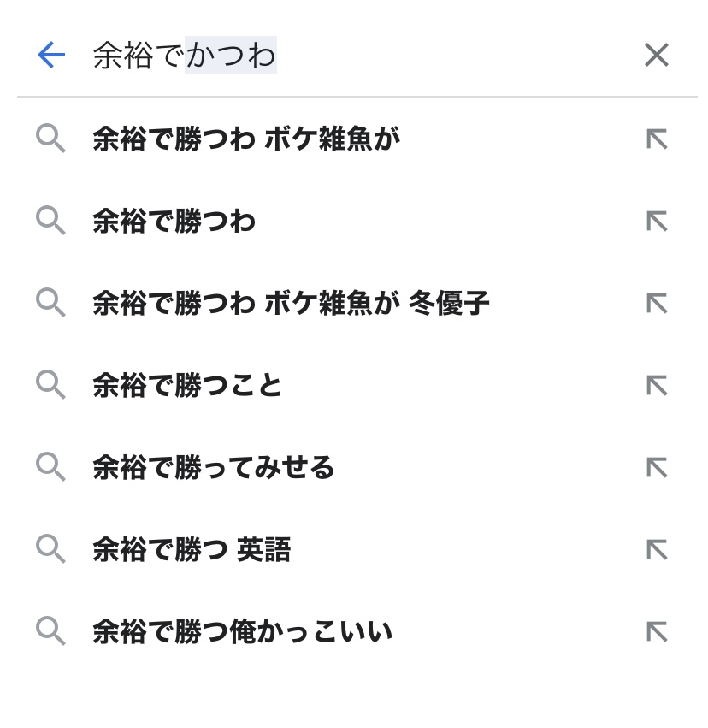Click magnifier icon beside 余裕で勝つこと
This screenshot has height=728, width=708.
(x=50, y=385)
